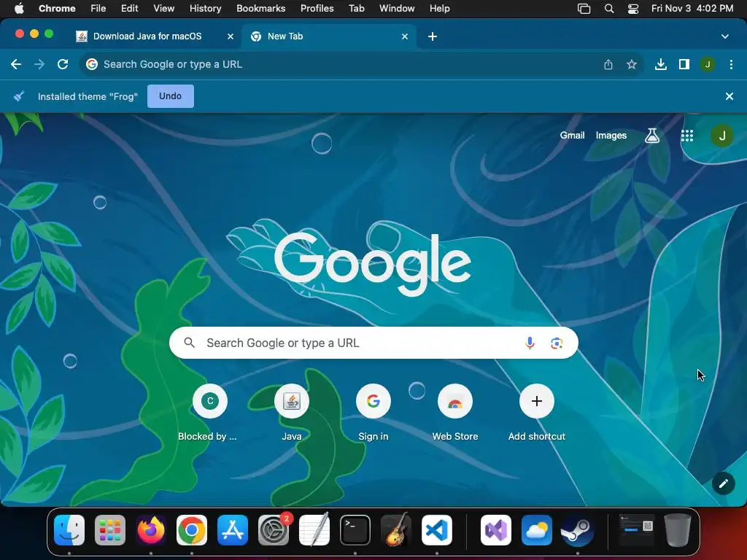The image size is (747, 560).
Task: Switch to Download Java for macOS tab
Action: point(147,36)
